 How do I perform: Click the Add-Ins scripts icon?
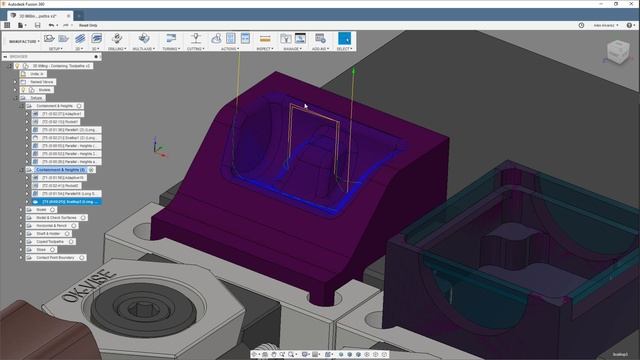320,38
